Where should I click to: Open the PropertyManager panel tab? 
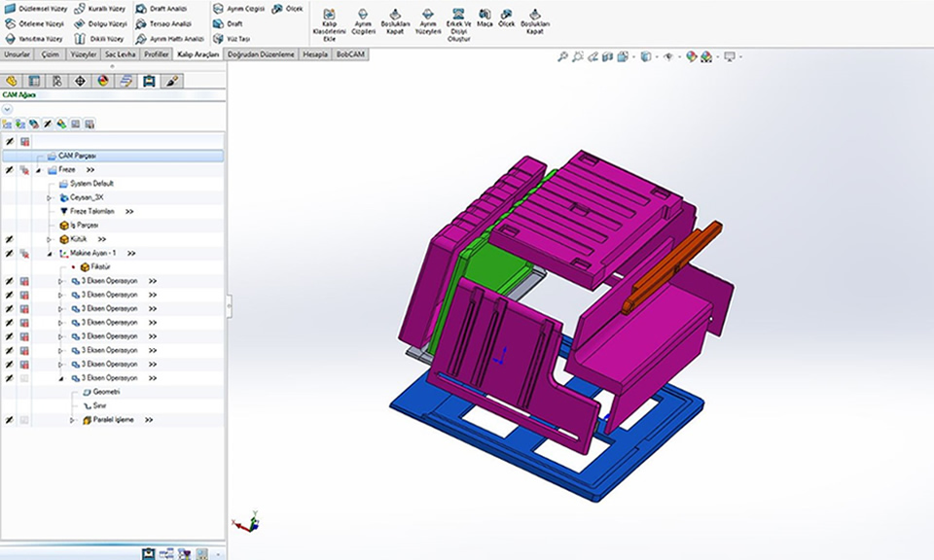[x=35, y=81]
